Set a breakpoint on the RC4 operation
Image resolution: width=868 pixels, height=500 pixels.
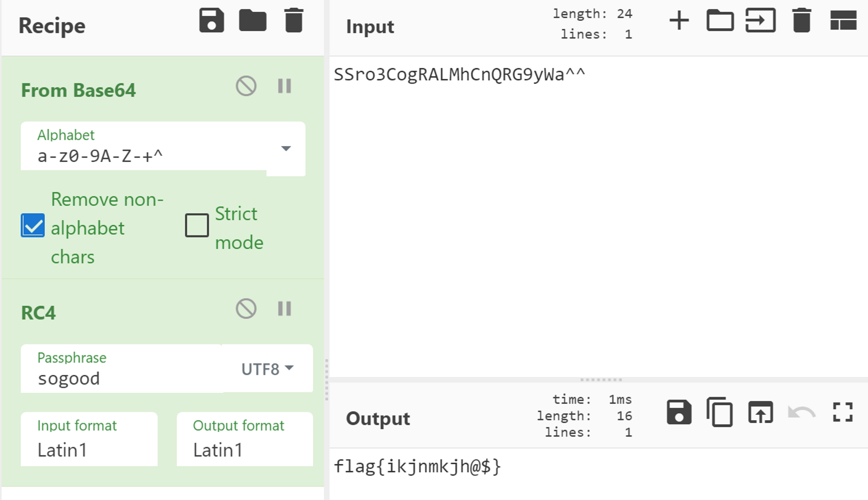click(284, 309)
